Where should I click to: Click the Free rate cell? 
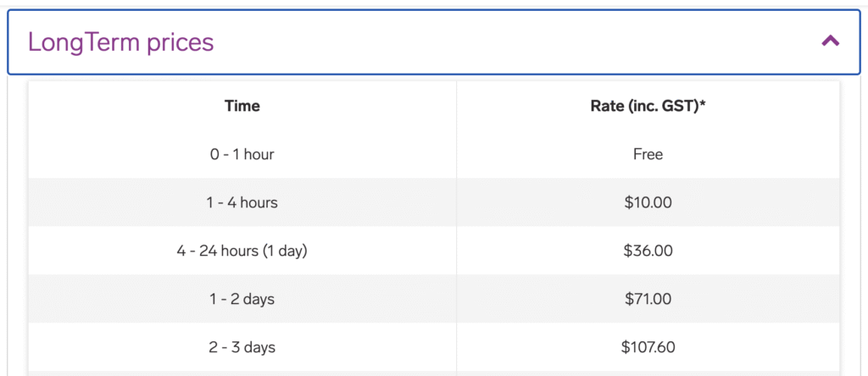pyautogui.click(x=648, y=154)
